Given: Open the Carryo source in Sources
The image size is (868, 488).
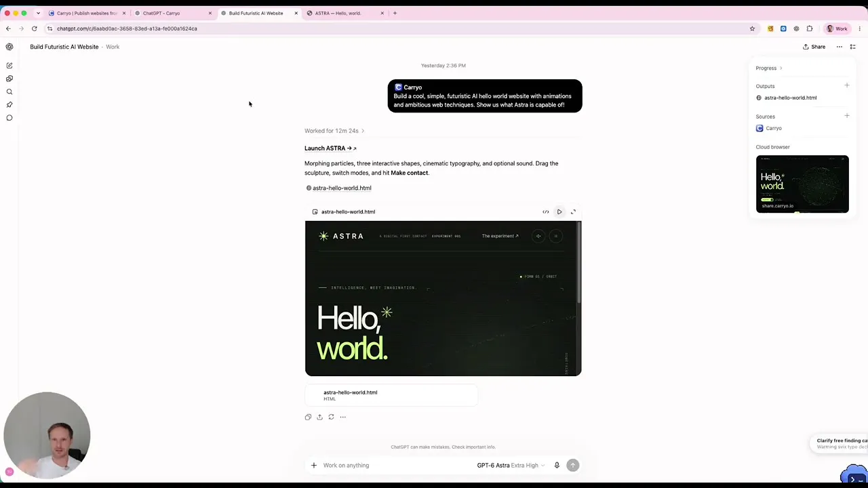Looking at the screenshot, I should click(x=769, y=128).
